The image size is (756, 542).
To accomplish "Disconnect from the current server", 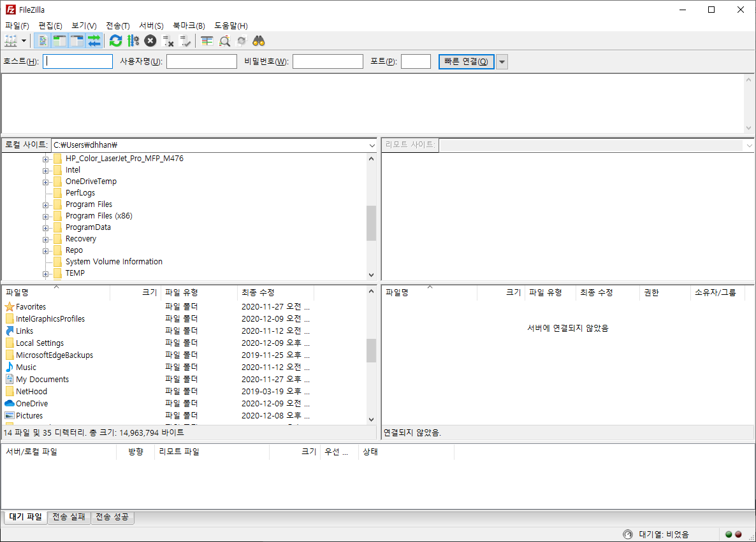I will click(168, 41).
